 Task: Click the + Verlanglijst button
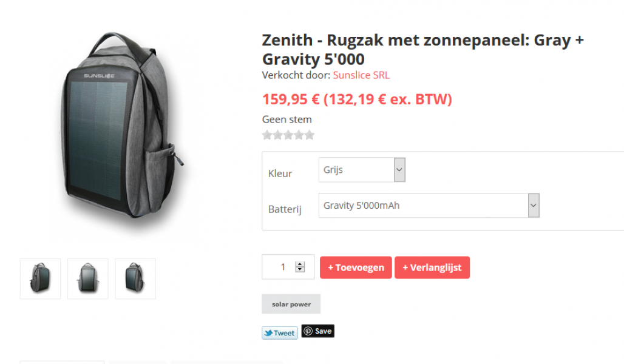click(x=432, y=268)
